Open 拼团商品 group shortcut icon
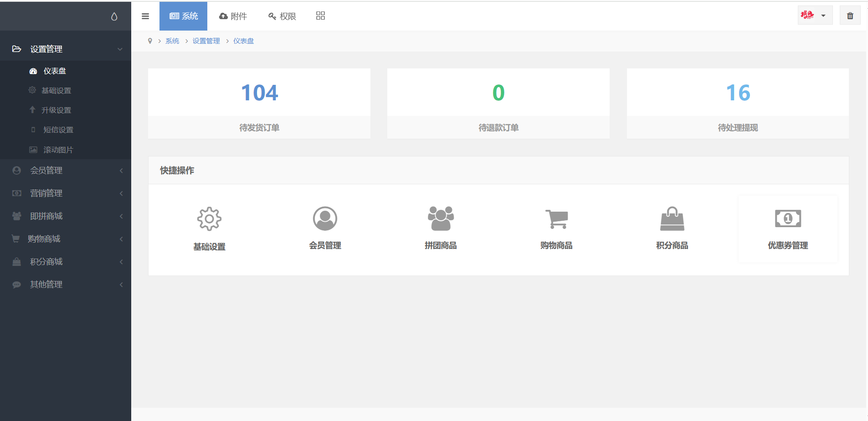This screenshot has height=421, width=868. [x=441, y=218]
